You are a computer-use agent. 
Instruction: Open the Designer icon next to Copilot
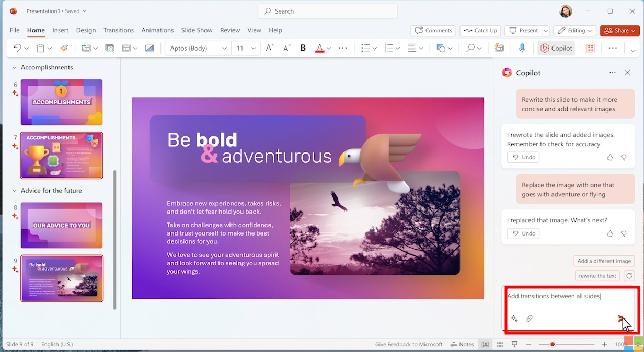(590, 48)
